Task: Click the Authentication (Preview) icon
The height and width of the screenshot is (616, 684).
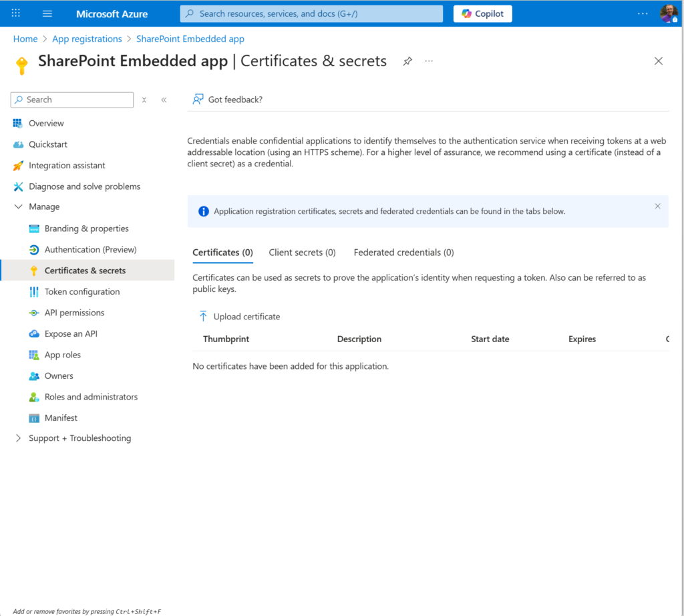Action: (34, 250)
